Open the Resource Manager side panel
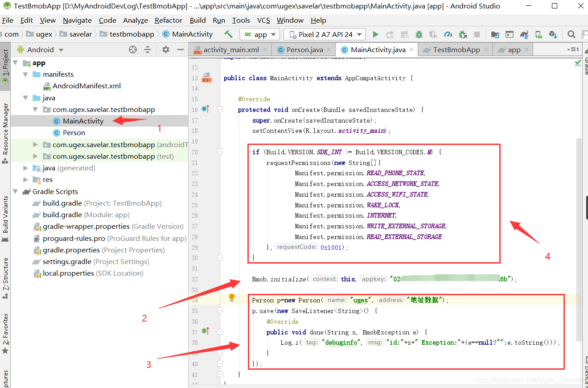Viewport: 588px width, 388px height. pyautogui.click(x=5, y=134)
